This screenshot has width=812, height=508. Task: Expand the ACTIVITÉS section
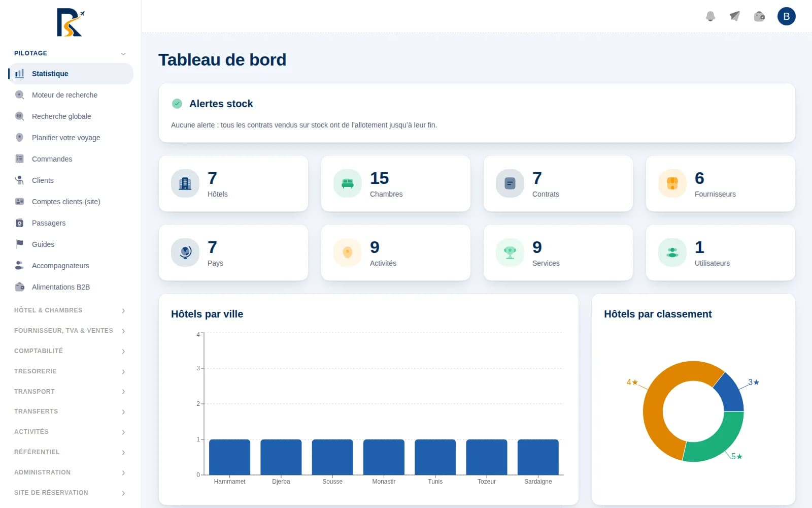click(x=70, y=432)
